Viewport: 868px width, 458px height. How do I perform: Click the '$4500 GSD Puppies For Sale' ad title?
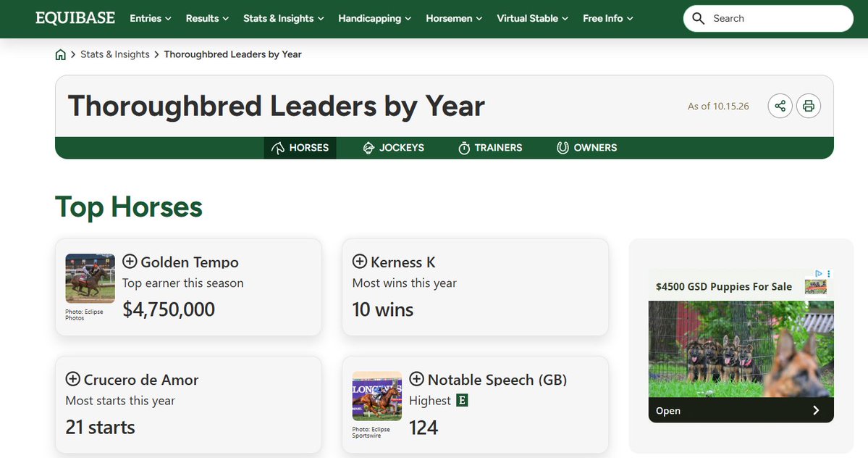click(x=723, y=286)
